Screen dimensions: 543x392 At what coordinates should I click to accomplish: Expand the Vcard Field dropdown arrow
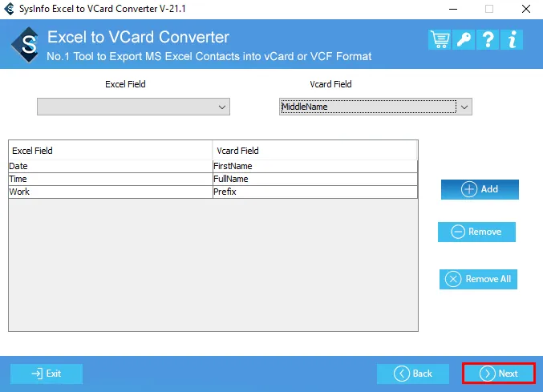point(464,107)
